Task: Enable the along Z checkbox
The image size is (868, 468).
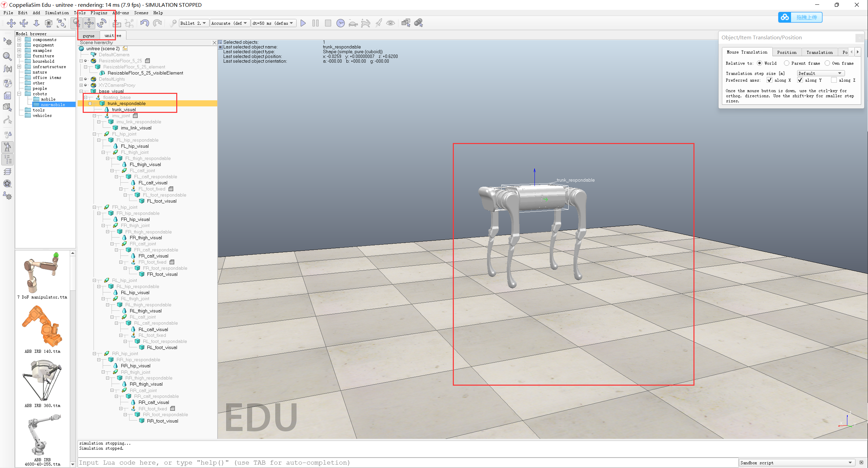Action: point(834,80)
